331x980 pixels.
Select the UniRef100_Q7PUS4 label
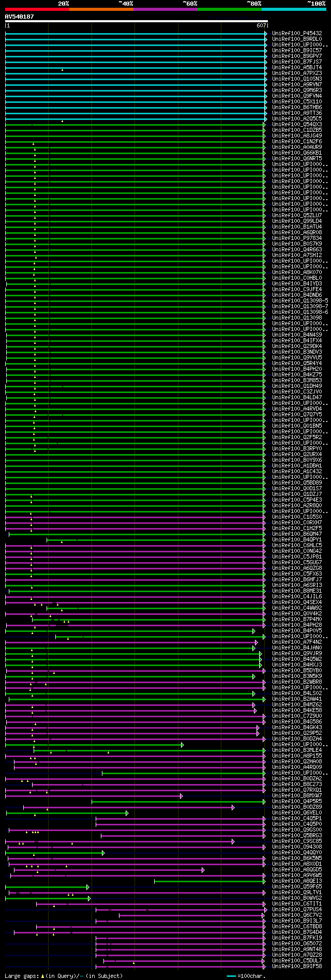[297, 909]
